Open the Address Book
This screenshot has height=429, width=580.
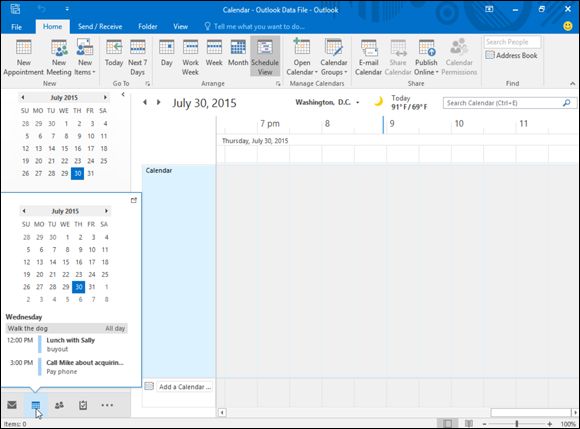[512, 55]
